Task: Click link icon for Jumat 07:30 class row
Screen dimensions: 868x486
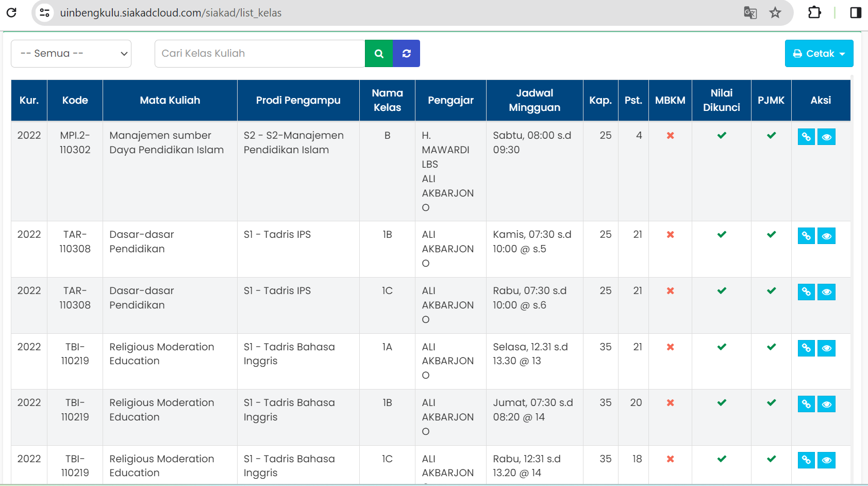Action: click(806, 404)
